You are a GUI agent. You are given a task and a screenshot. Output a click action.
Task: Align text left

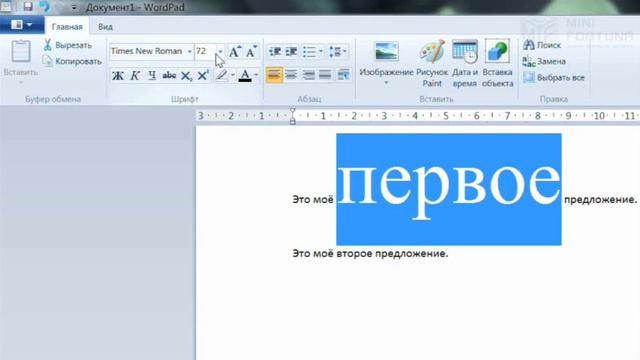coord(274,75)
